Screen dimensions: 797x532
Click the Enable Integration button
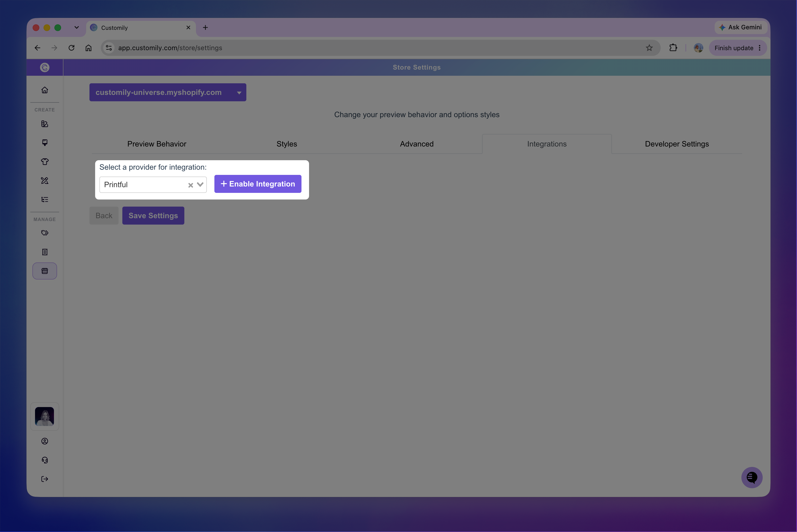(257, 184)
